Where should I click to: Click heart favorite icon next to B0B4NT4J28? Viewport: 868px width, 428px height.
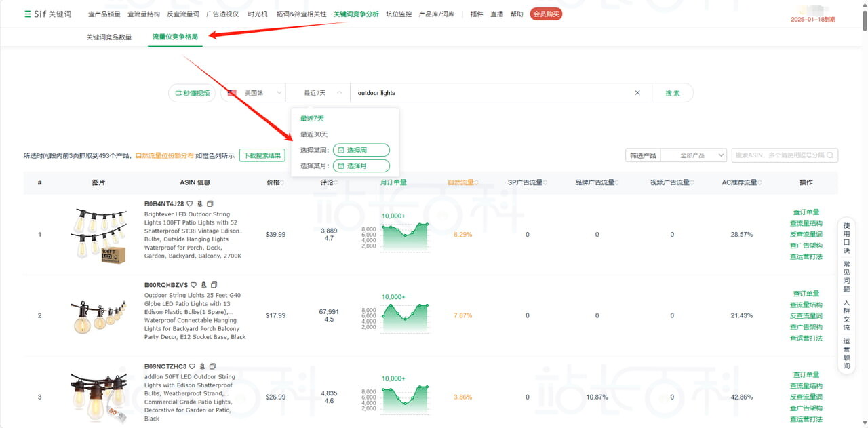tap(190, 203)
